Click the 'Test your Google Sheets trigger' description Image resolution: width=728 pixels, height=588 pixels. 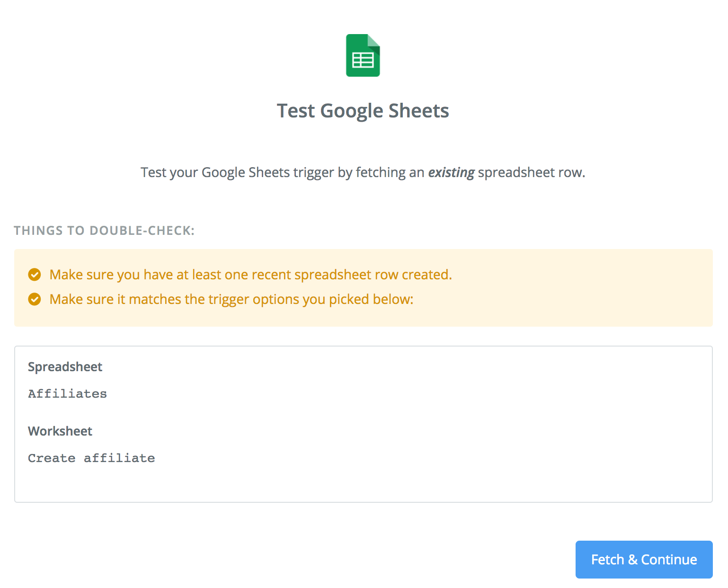click(x=363, y=172)
